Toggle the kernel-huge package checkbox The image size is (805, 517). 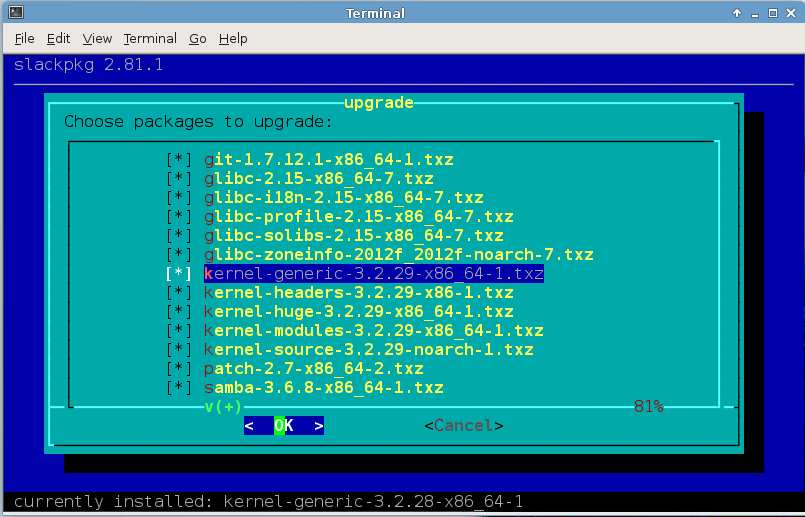179,311
